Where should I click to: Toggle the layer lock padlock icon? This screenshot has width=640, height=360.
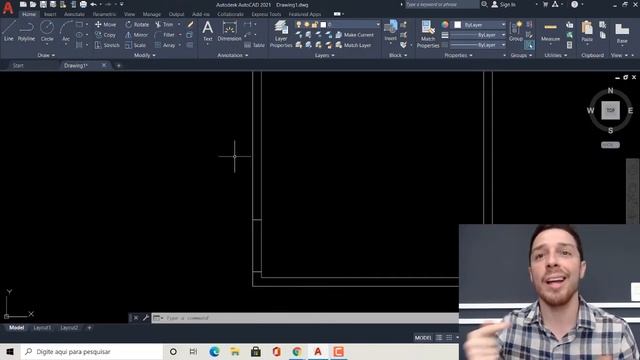pyautogui.click(x=315, y=24)
